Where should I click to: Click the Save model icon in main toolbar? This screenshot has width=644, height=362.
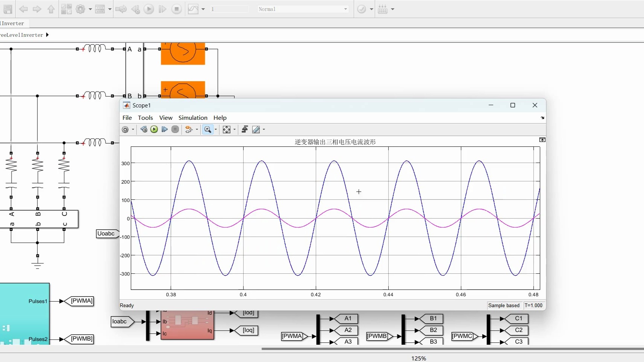coord(8,9)
